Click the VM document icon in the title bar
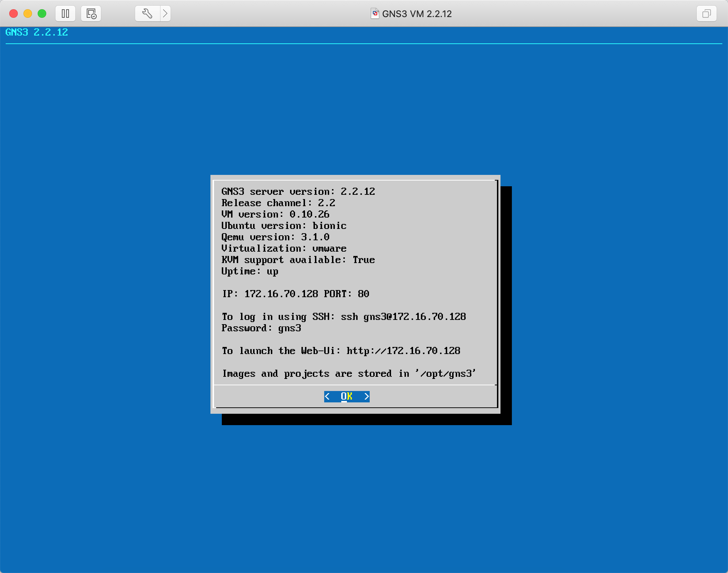 [x=375, y=14]
